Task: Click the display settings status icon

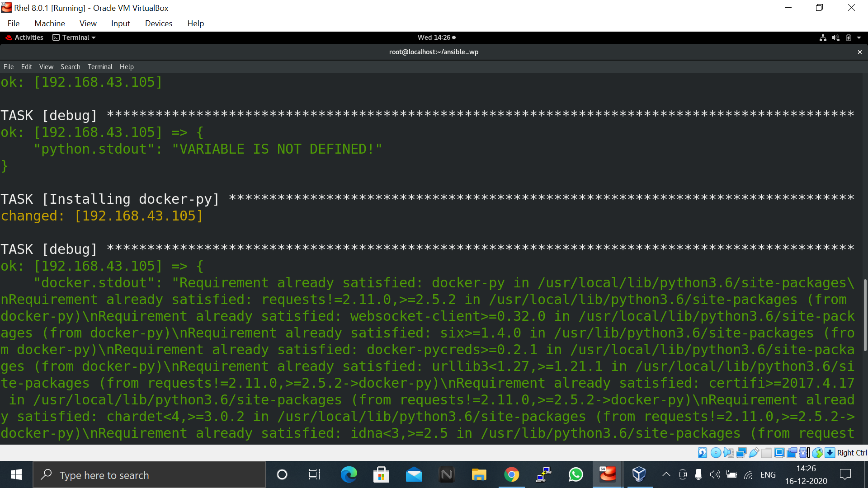Action: (779, 453)
